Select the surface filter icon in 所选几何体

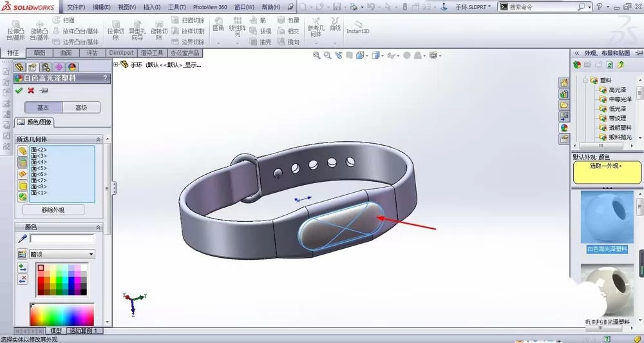pyautogui.click(x=22, y=174)
